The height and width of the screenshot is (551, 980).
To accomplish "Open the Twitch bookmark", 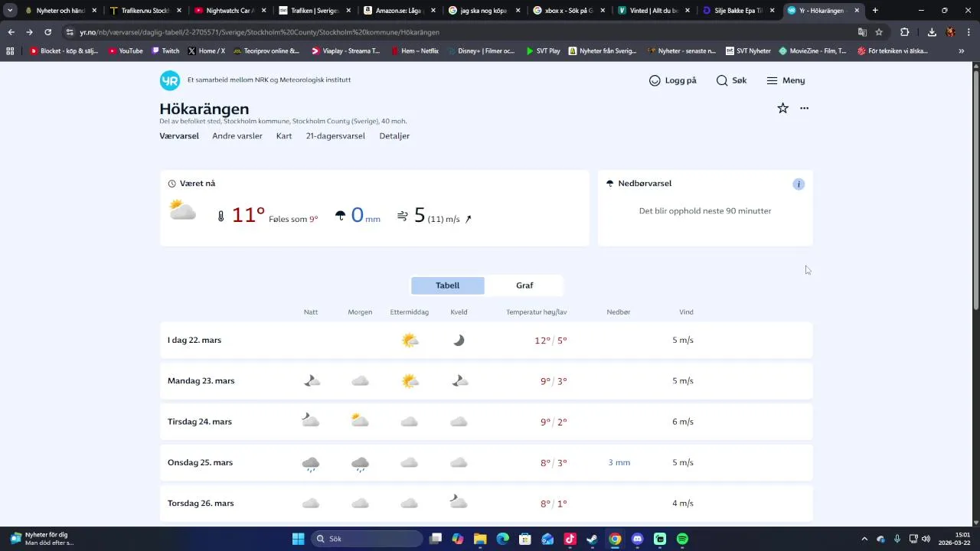I will [x=165, y=51].
